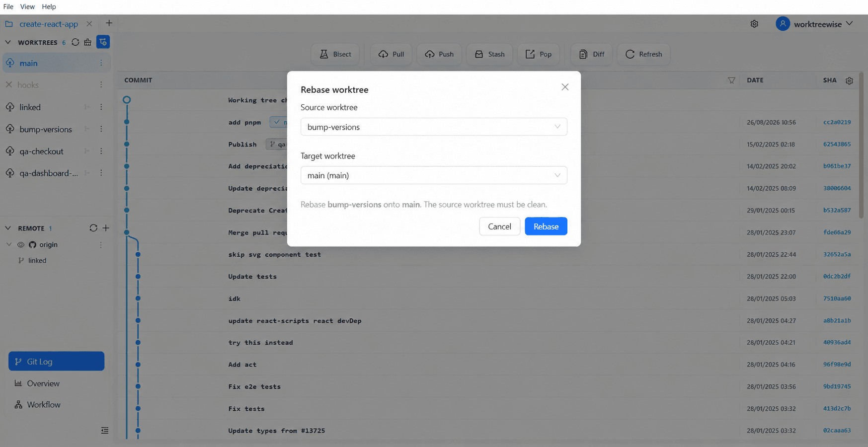This screenshot has height=447, width=868.
Task: Open the more options menu for qa-checkout worktree
Action: (101, 151)
